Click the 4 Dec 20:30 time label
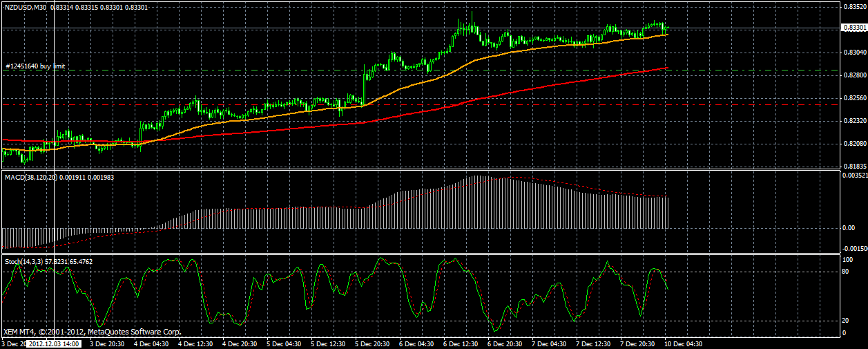The image size is (868, 349). click(241, 343)
